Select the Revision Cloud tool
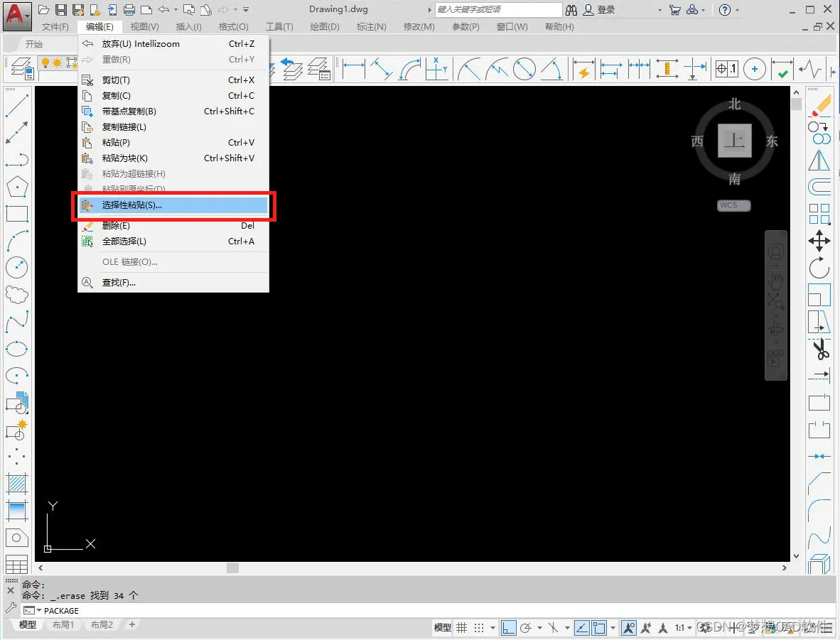The image size is (840, 640). pyautogui.click(x=16, y=295)
